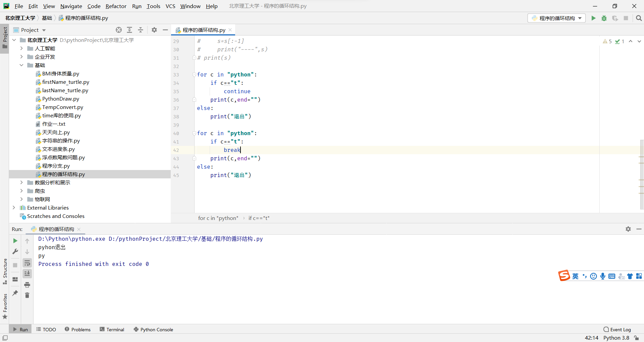This screenshot has width=644, height=342.
Task: Expand the 人工智能 folder
Action: coord(21,48)
